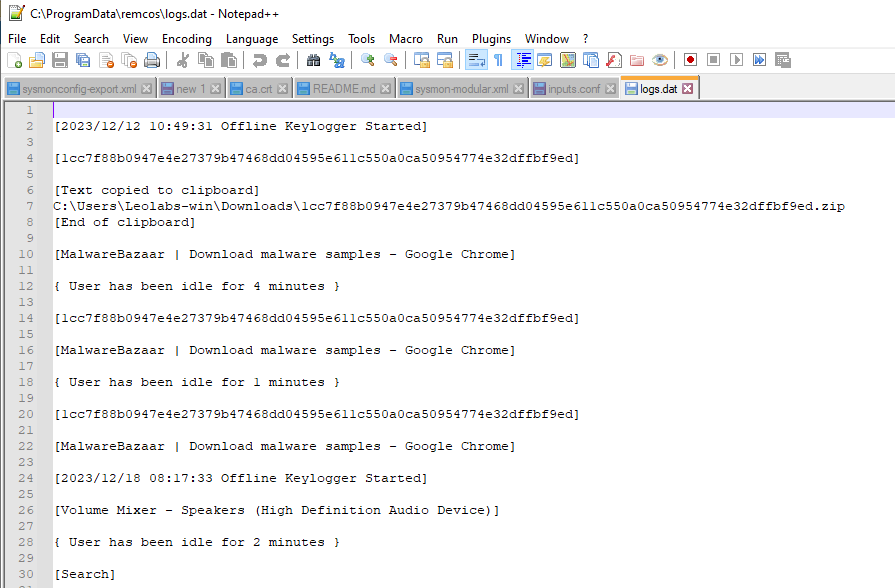Save all open files via the toolbar
This screenshot has width=895, height=588.
pyautogui.click(x=83, y=60)
